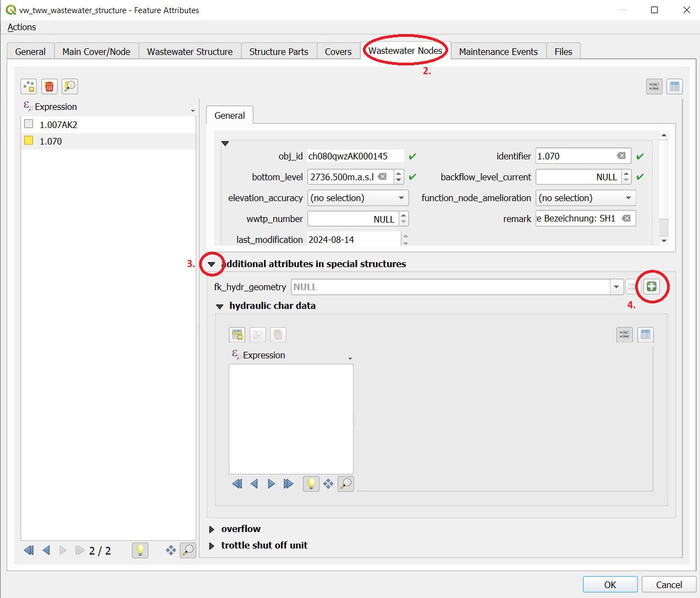Switch to the outer General tab

pos(30,52)
